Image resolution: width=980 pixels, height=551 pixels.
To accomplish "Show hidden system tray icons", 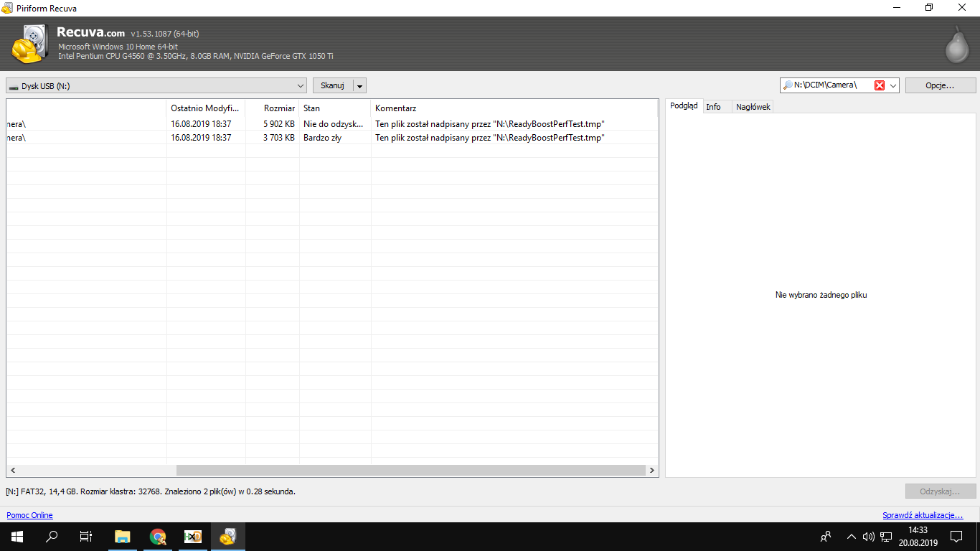I will coord(852,536).
